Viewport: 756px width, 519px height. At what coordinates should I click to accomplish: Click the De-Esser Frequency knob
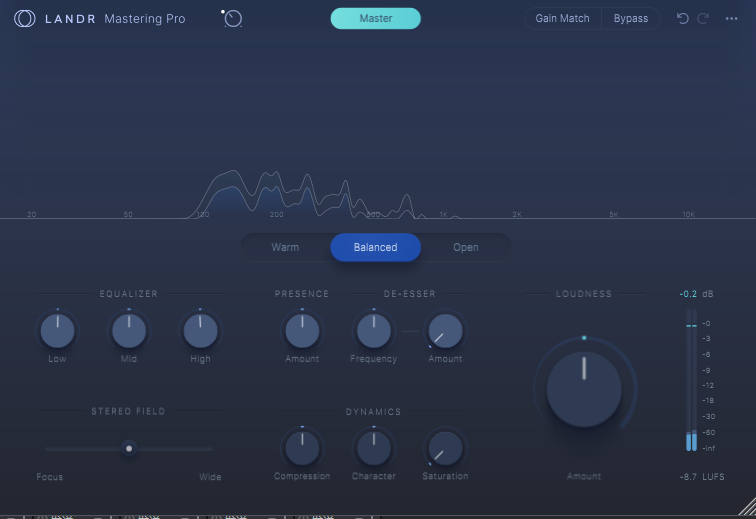pyautogui.click(x=374, y=331)
